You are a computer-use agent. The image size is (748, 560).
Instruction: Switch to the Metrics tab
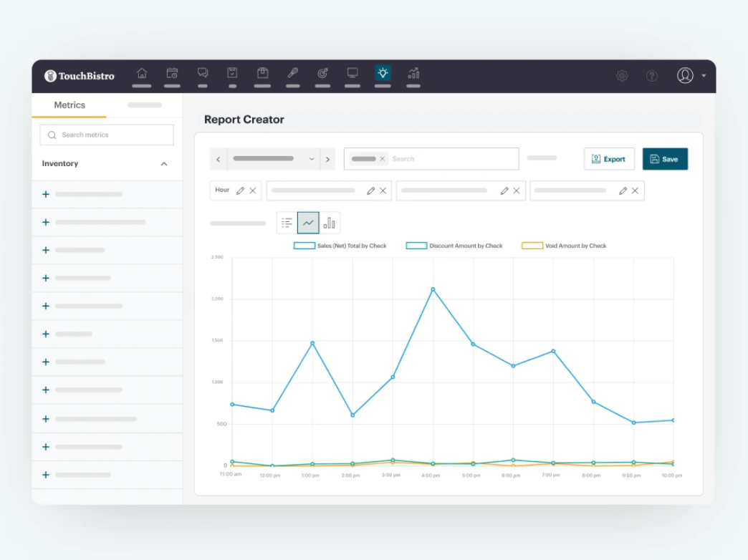(x=69, y=105)
